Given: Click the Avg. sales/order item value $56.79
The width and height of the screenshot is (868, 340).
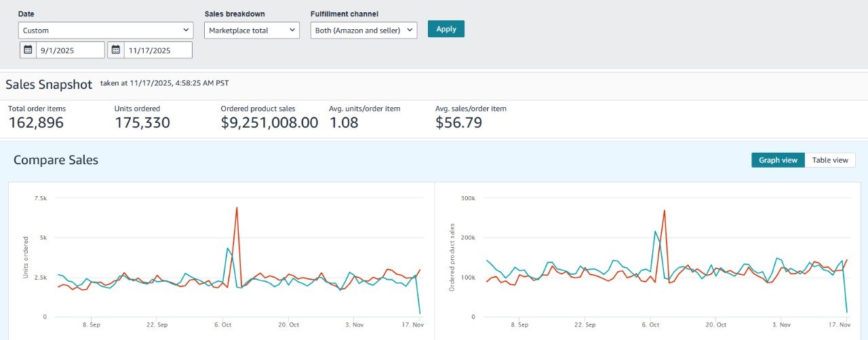Looking at the screenshot, I should [458, 123].
